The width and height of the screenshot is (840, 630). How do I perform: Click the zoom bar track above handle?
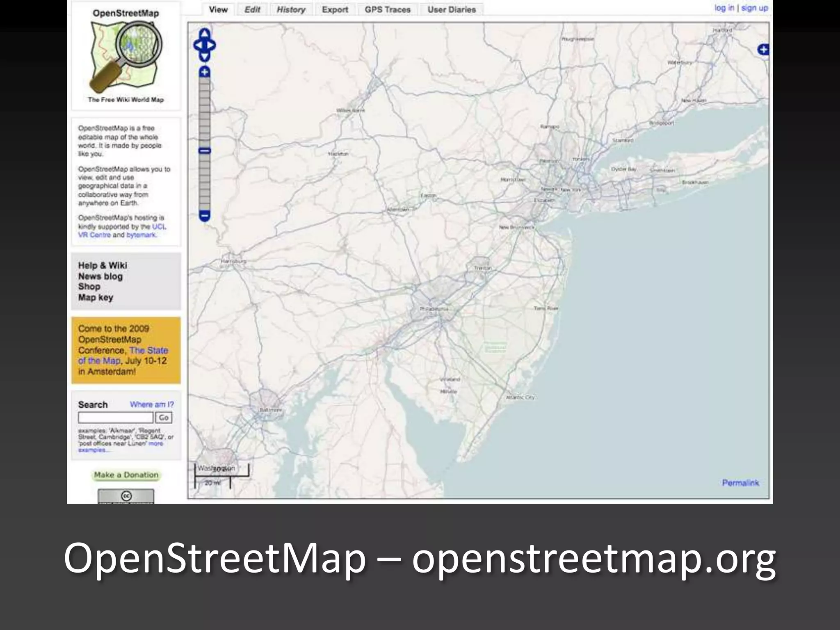pos(205,112)
